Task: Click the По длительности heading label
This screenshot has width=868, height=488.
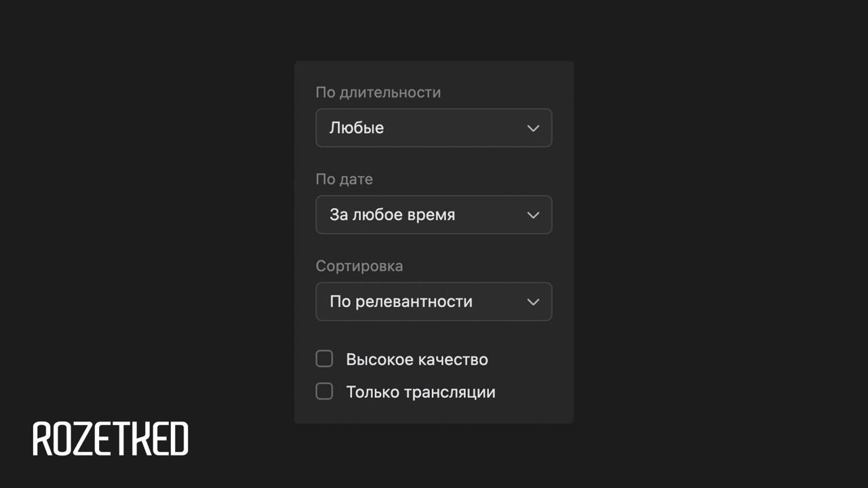Action: tap(378, 92)
